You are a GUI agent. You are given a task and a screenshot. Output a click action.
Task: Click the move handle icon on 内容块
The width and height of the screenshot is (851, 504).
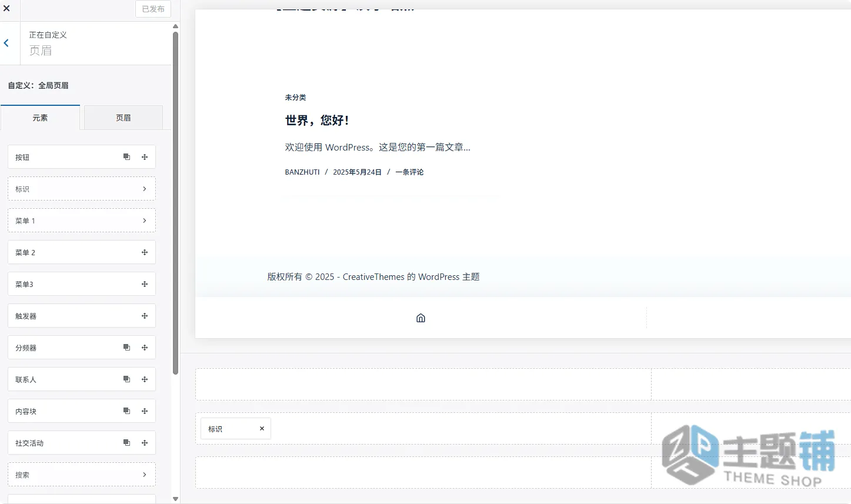[x=145, y=411]
